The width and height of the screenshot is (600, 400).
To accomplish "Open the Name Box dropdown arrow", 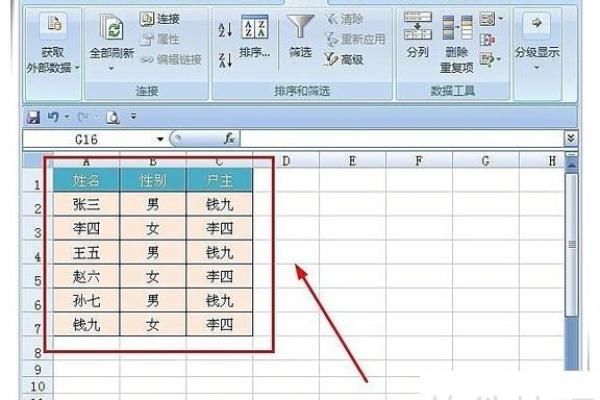I will point(160,139).
